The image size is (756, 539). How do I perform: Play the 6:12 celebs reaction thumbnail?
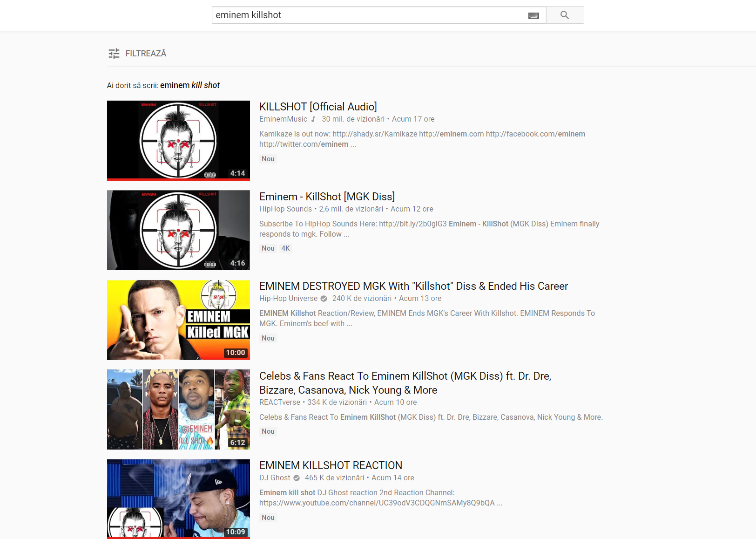coord(178,409)
